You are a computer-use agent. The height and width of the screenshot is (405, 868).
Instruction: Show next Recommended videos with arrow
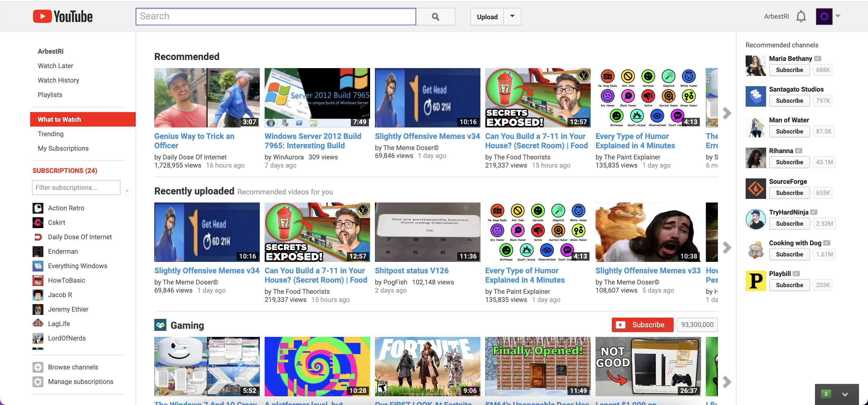point(727,113)
